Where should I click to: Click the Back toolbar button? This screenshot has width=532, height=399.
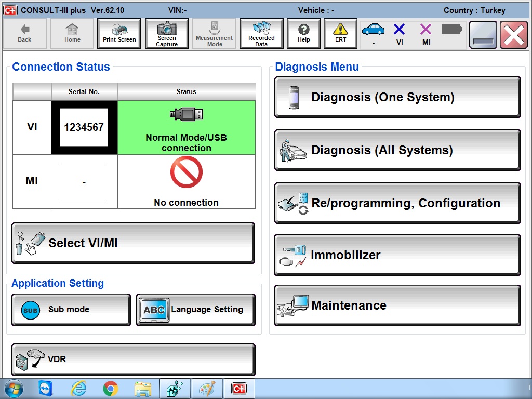click(x=24, y=34)
